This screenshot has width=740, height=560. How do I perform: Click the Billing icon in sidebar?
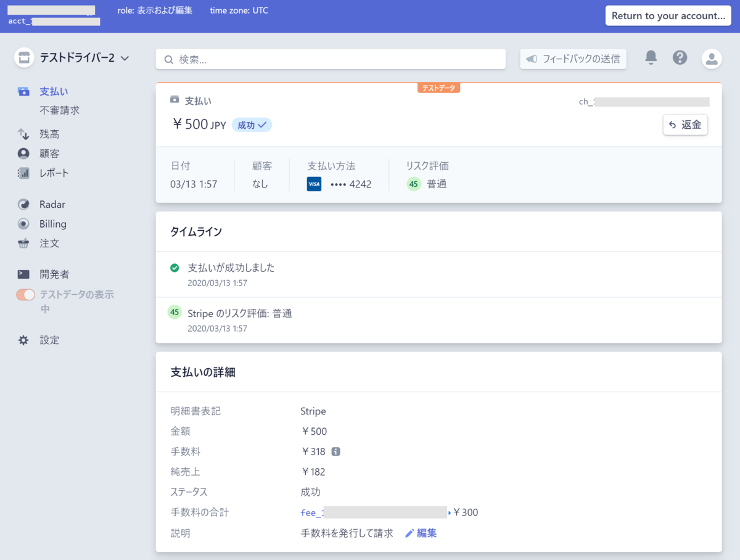(x=23, y=224)
